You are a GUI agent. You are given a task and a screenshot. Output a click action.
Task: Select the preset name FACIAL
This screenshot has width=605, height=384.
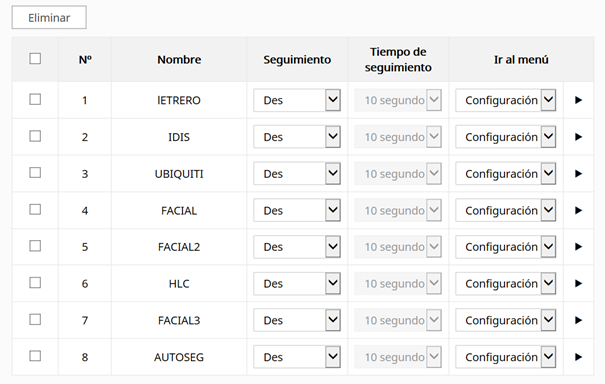[179, 211]
